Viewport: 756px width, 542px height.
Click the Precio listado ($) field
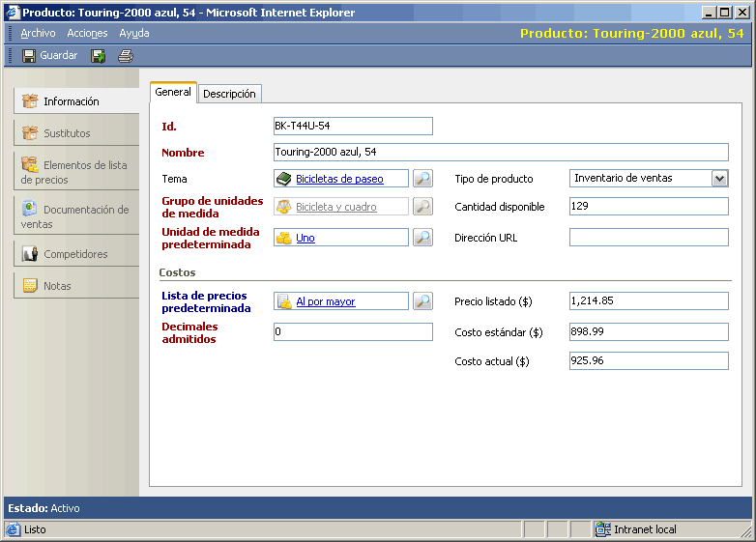(x=649, y=301)
